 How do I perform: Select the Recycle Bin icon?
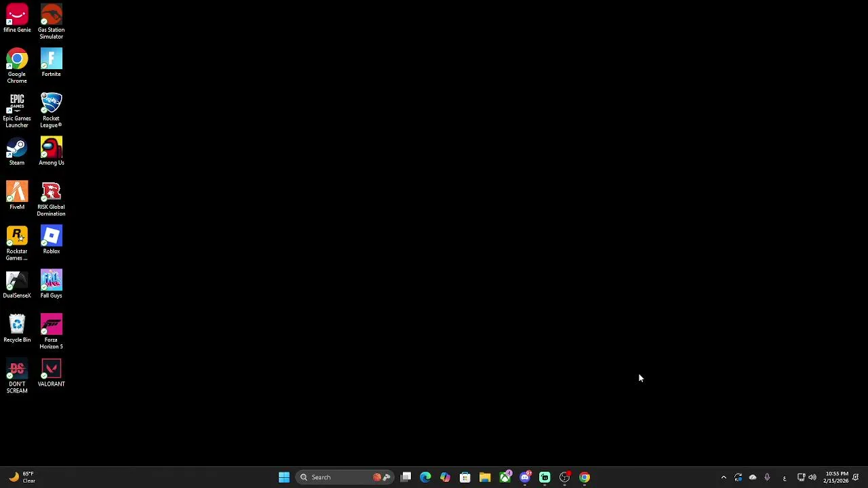pyautogui.click(x=17, y=328)
